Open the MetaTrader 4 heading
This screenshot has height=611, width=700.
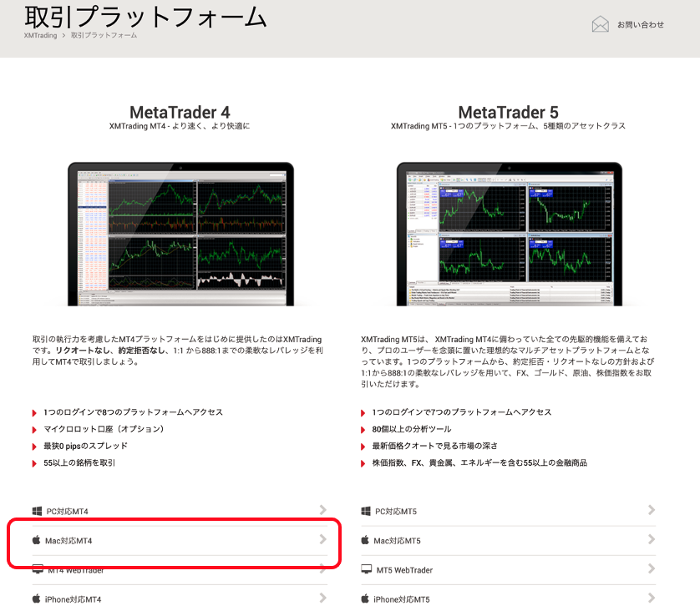[x=180, y=112]
